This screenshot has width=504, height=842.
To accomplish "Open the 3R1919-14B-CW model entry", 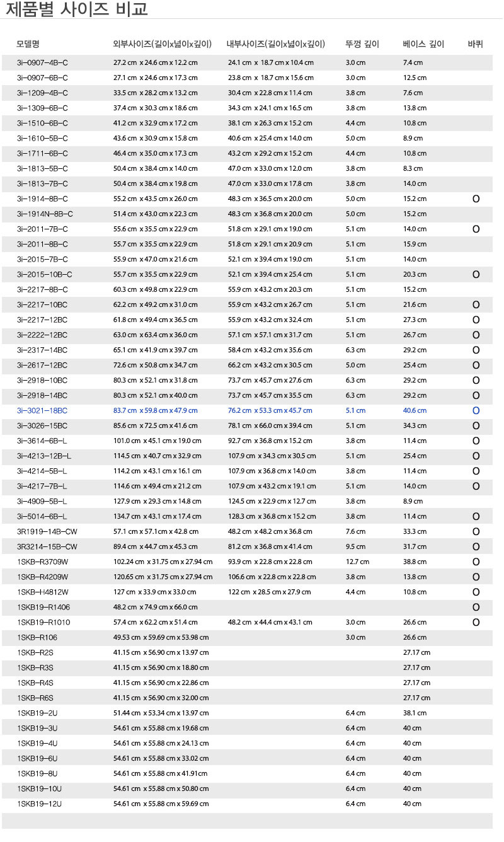I will [47, 531].
